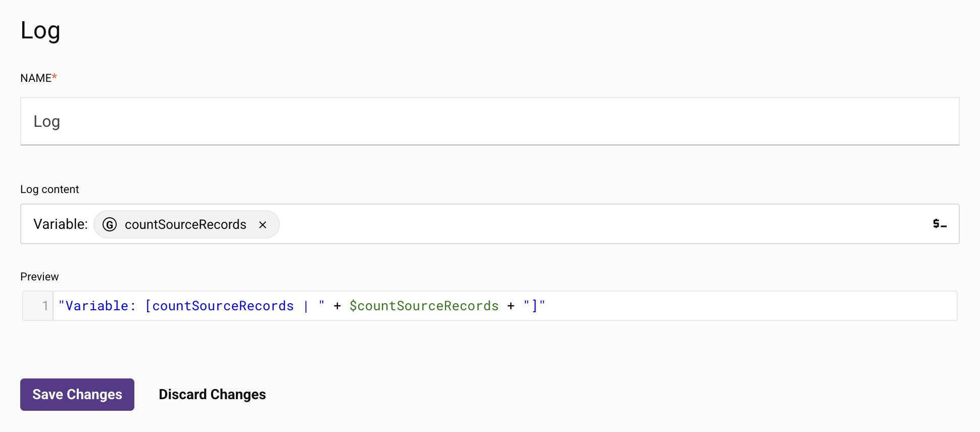
Task: Click Discard Changes
Action: (212, 394)
